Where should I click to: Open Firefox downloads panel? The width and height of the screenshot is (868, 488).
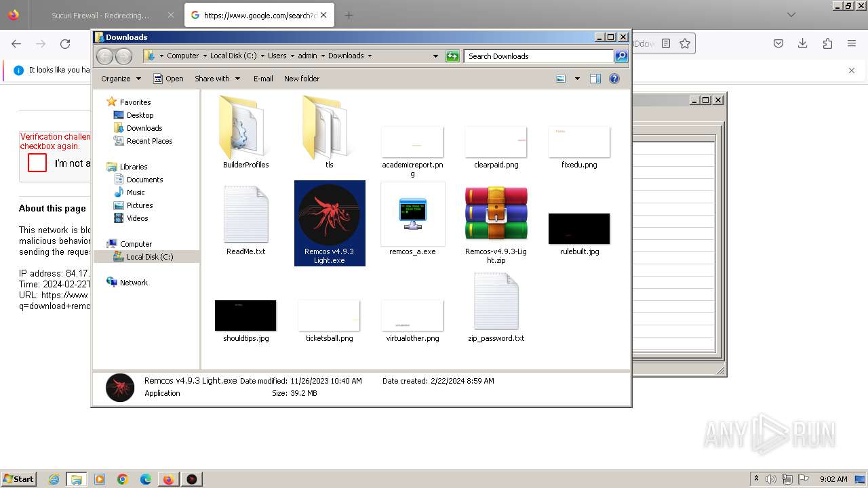click(803, 43)
